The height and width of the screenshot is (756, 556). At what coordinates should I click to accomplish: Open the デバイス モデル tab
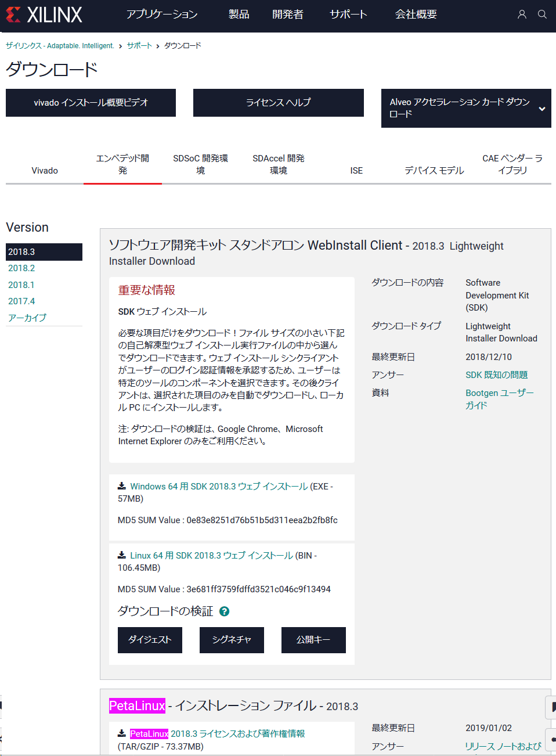(434, 170)
